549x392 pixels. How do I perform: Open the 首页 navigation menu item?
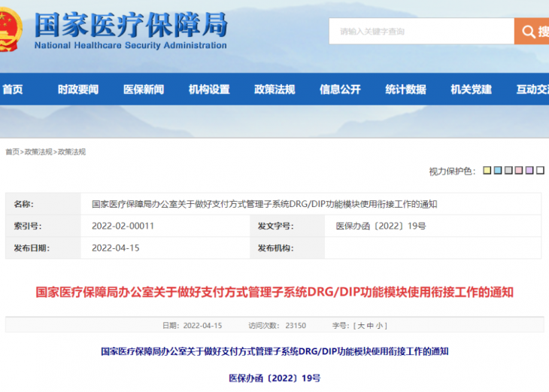(13, 90)
